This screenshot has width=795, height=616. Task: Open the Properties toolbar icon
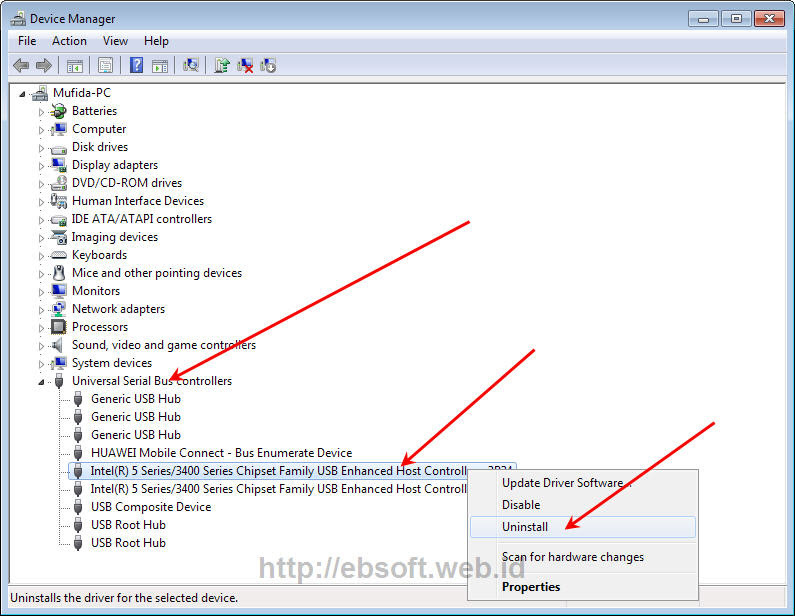pos(105,65)
